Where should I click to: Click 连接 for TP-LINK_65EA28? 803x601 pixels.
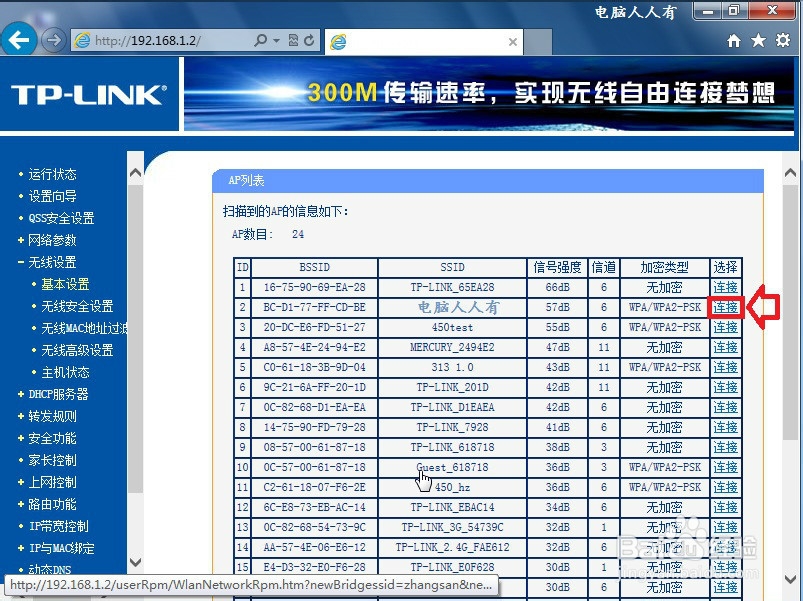pos(725,287)
